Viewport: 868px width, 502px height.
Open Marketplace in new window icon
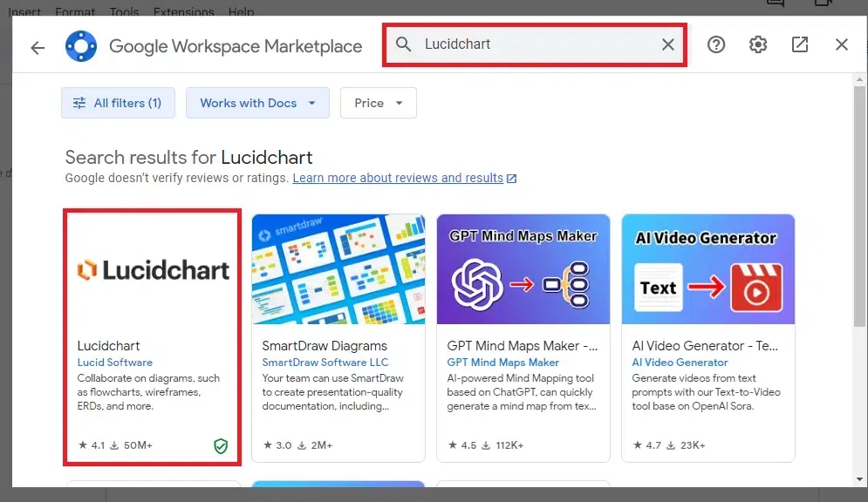click(800, 44)
